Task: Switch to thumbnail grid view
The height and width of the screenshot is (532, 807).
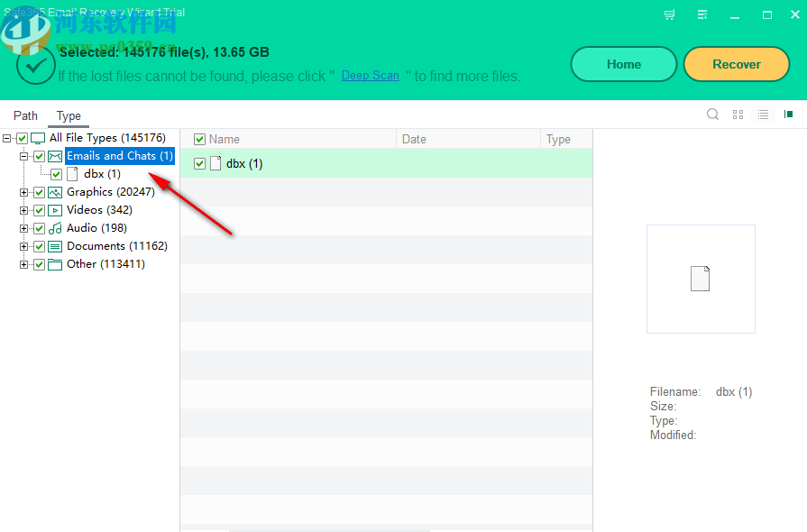Action: click(738, 115)
